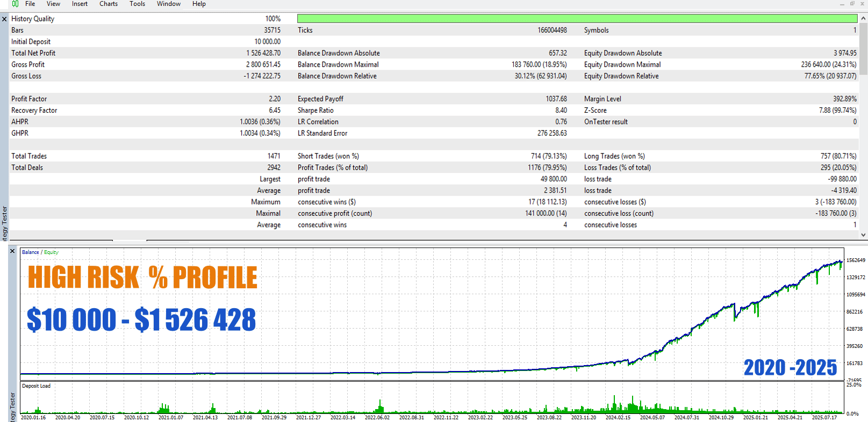Select the Gross Profit value 2 800 651.45
The height and width of the screenshot is (422, 868).
(263, 64)
